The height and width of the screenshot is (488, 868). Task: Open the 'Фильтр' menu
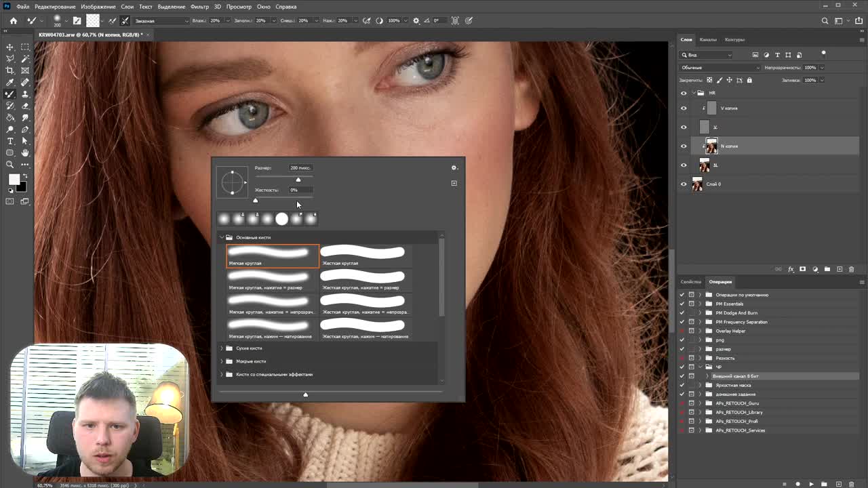(x=199, y=7)
